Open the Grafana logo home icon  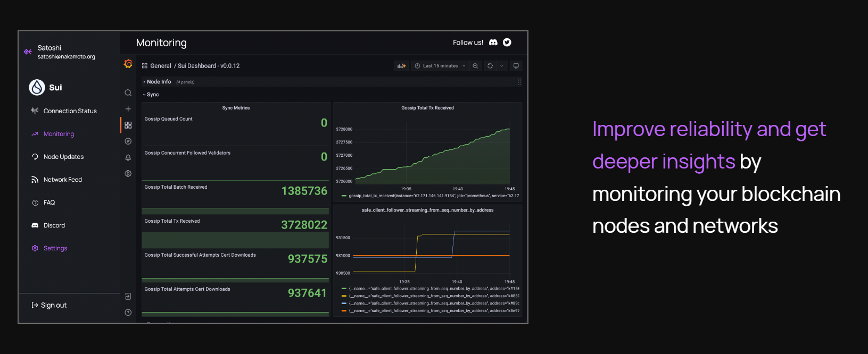click(128, 64)
